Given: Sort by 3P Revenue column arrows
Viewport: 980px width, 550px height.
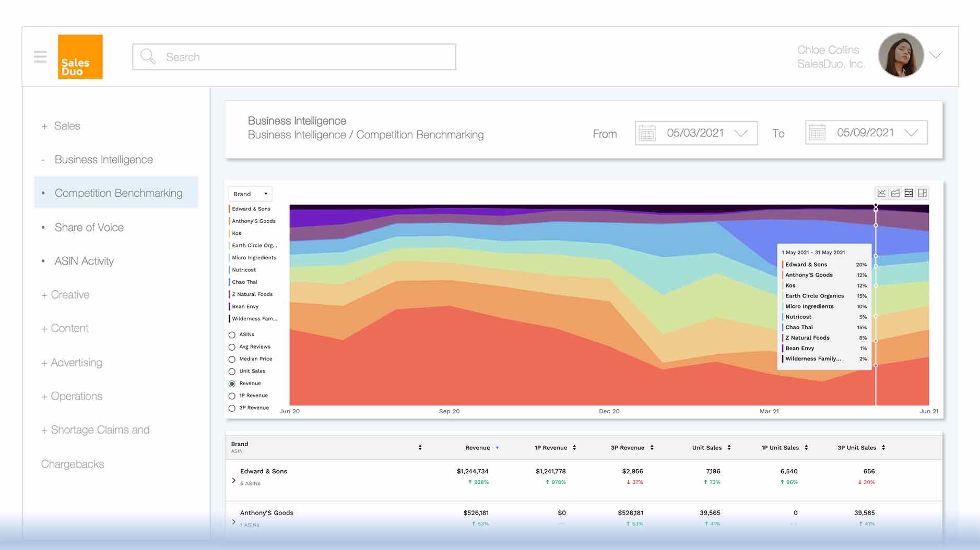Looking at the screenshot, I should (652, 448).
